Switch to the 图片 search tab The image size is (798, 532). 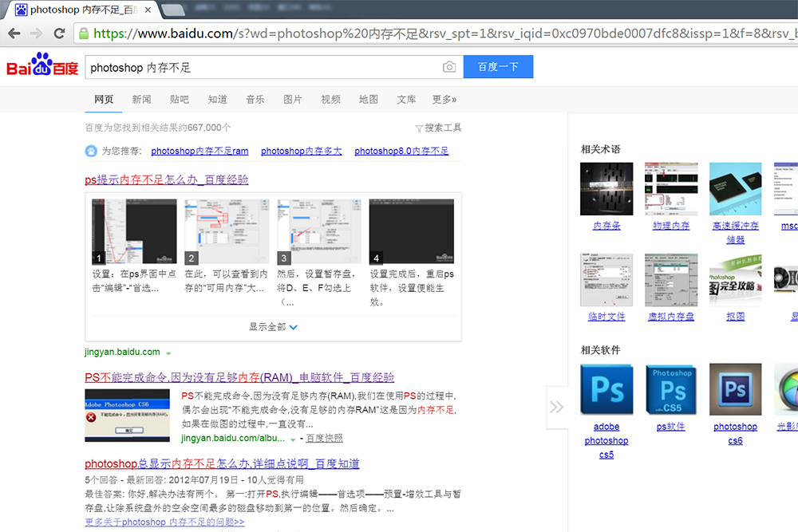tap(293, 100)
